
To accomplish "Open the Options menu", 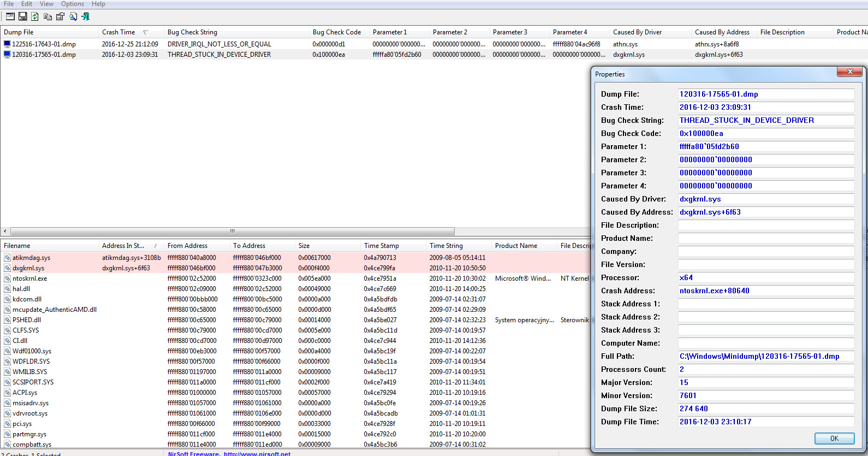I will click(73, 4).
